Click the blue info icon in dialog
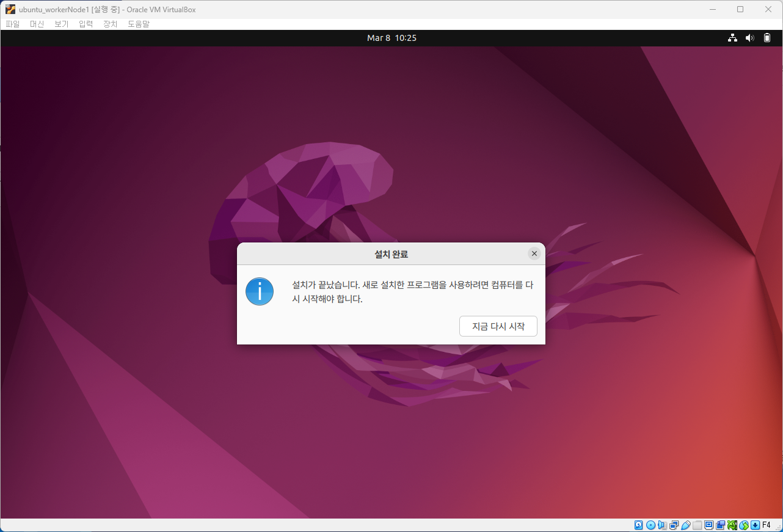The height and width of the screenshot is (532, 783). tap(260, 291)
